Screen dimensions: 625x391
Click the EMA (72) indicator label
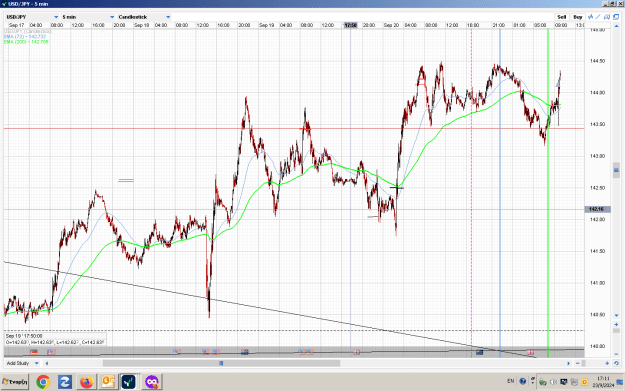pos(25,36)
